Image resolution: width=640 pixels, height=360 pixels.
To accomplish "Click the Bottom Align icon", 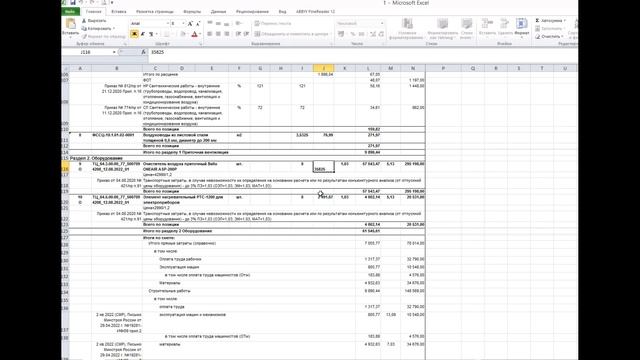I will (x=227, y=23).
